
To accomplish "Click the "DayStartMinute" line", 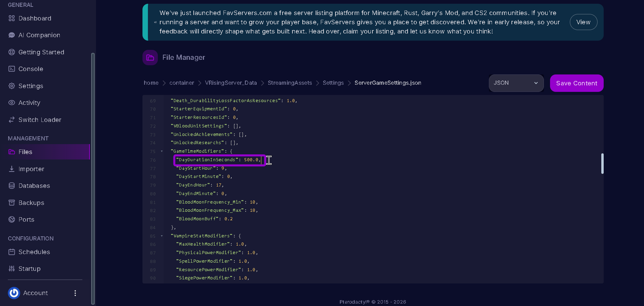I will pyautogui.click(x=204, y=177).
